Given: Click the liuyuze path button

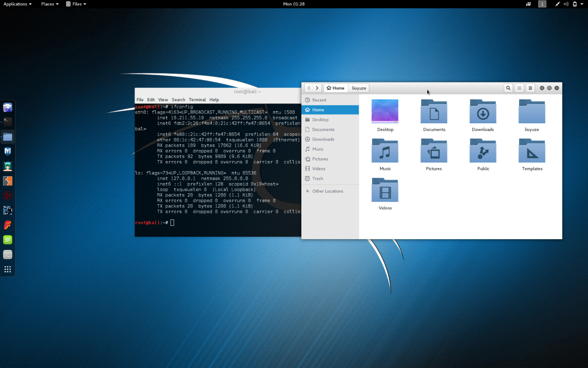Looking at the screenshot, I should [x=359, y=88].
